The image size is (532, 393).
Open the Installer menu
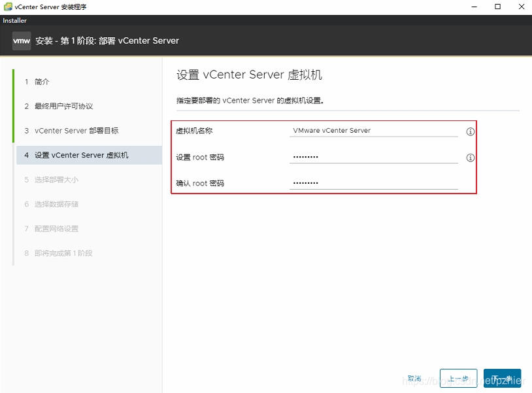(x=14, y=21)
